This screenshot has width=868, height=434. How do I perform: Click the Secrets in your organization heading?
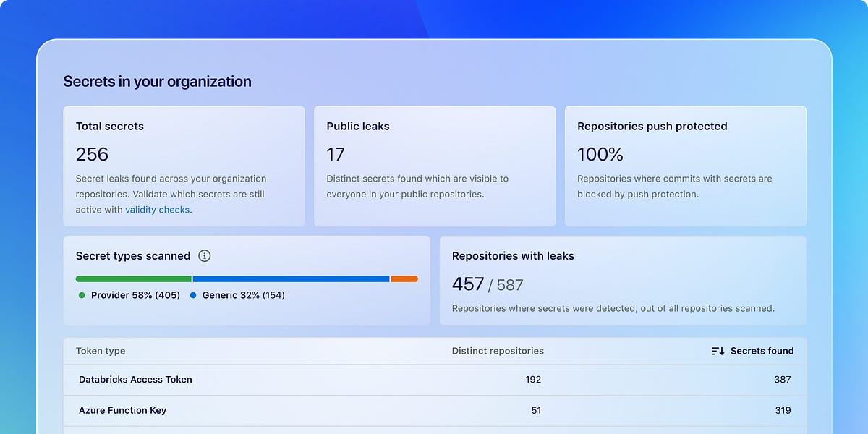pos(158,82)
